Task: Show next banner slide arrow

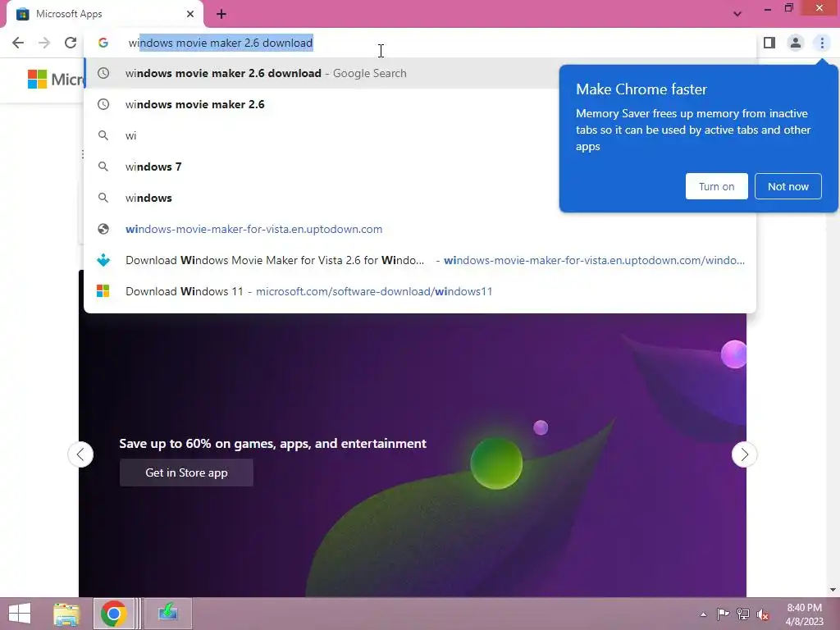Action: pyautogui.click(x=744, y=454)
